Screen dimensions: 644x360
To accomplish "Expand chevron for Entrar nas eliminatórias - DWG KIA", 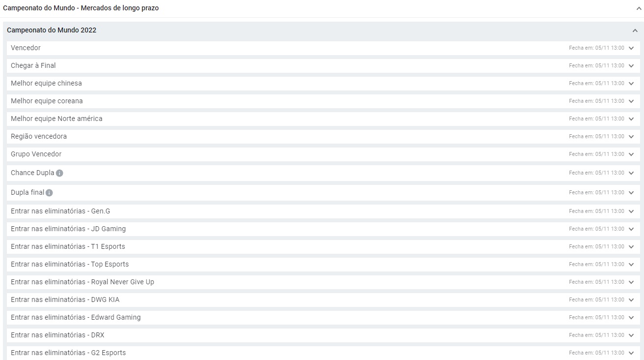I will (x=631, y=300).
